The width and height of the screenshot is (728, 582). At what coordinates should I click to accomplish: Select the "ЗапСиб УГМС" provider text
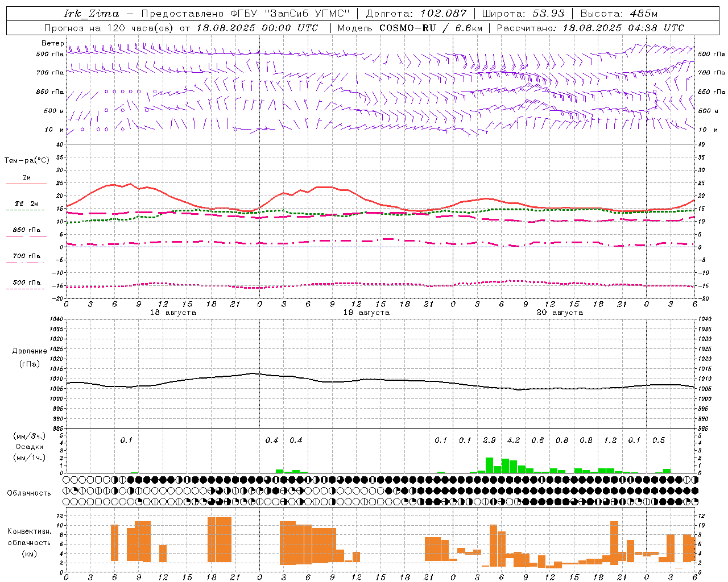click(307, 14)
